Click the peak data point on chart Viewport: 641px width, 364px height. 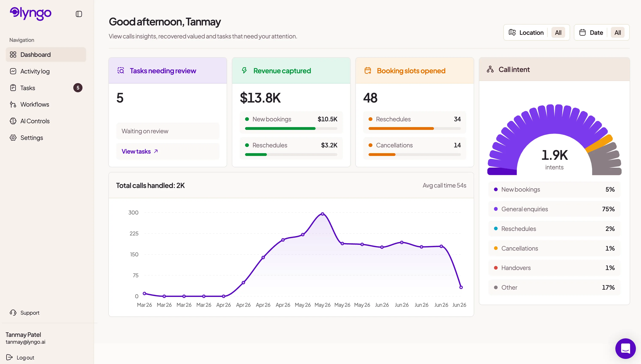tap(322, 214)
